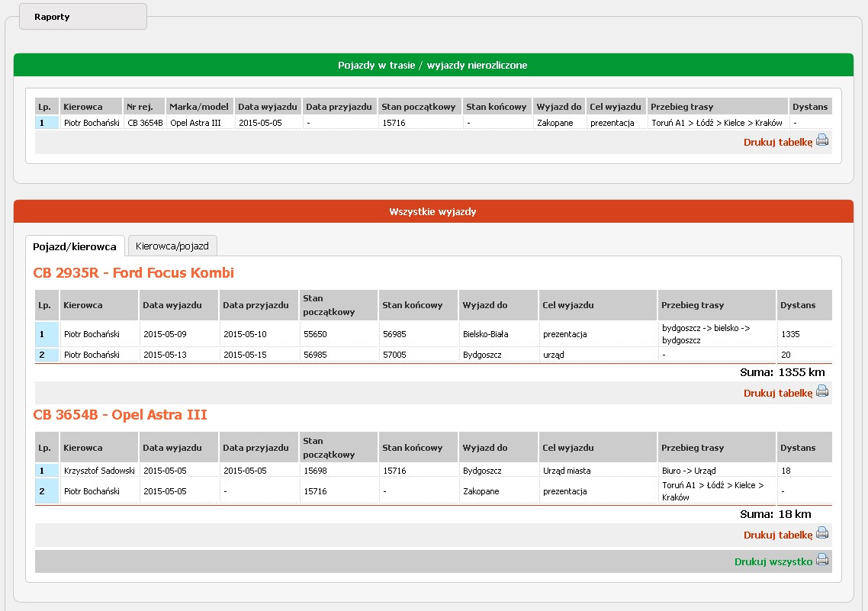Screen dimensions: 868x611
Task: Click date 2015-05-09 in Ford table
Action: [165, 334]
